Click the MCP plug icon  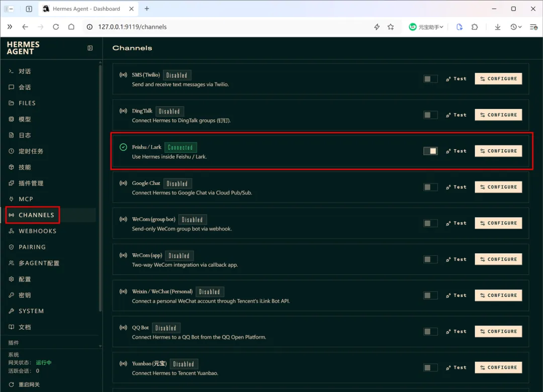12,199
